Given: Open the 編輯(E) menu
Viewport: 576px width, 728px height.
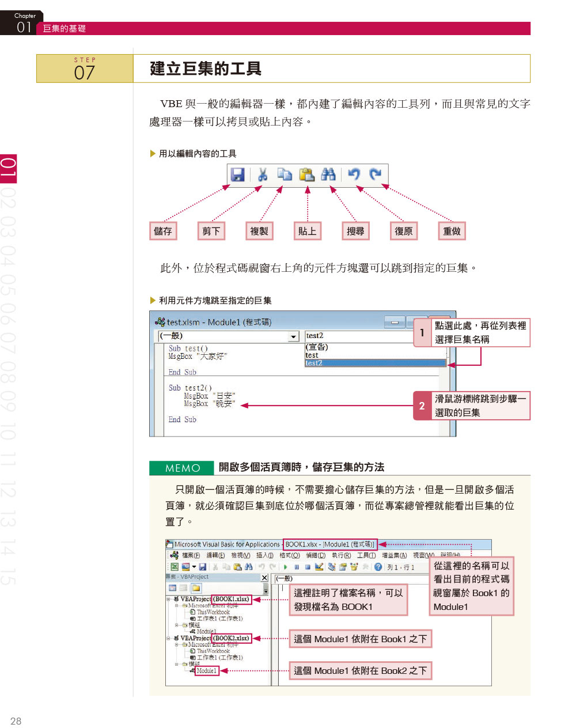Looking at the screenshot, I should click(x=215, y=556).
